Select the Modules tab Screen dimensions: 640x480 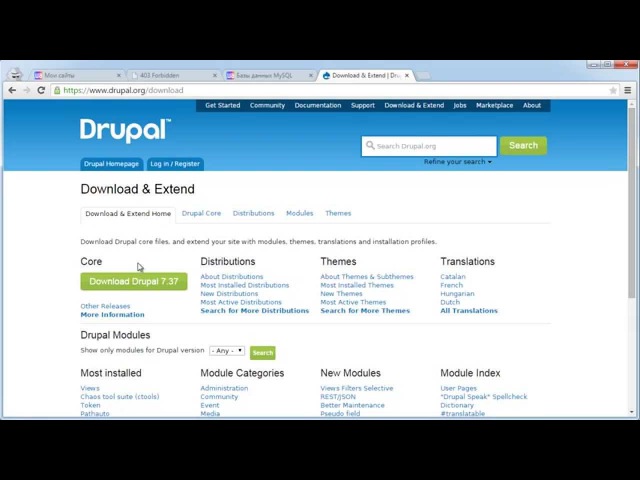[x=300, y=213]
